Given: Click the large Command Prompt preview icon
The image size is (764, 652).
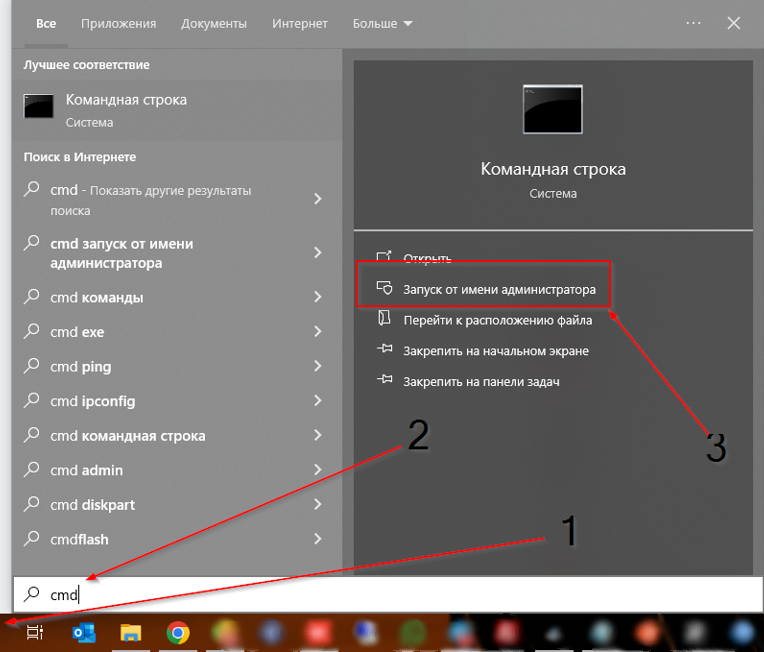Looking at the screenshot, I should click(x=553, y=109).
